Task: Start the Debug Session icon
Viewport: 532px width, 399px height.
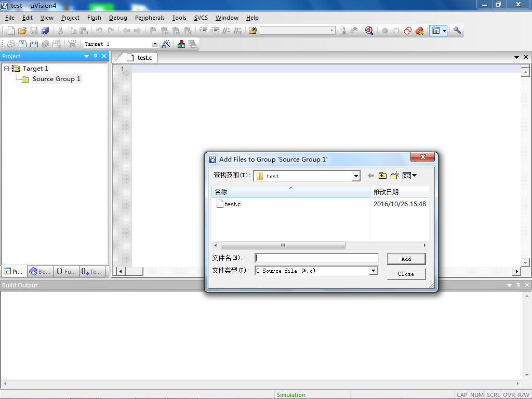Action: (369, 31)
